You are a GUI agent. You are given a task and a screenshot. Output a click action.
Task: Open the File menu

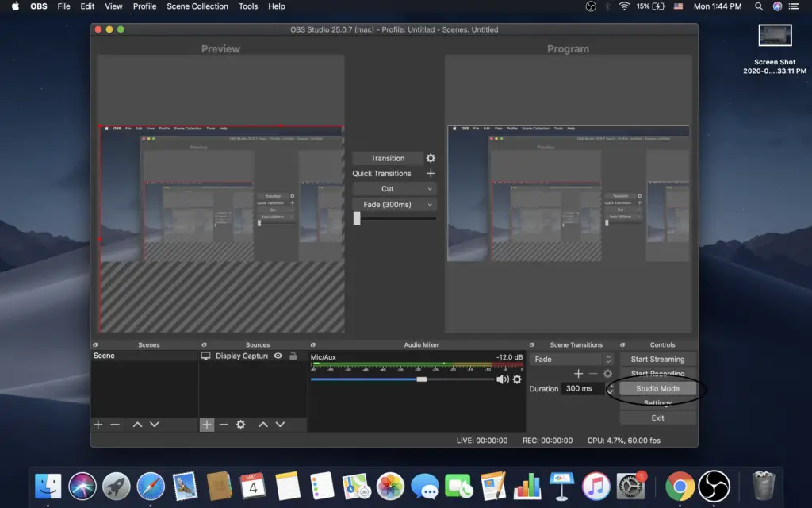pos(63,6)
